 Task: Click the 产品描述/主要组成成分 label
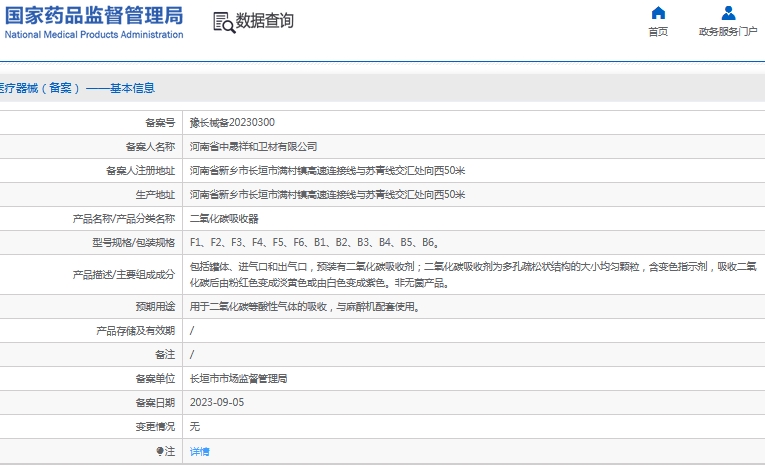tap(124, 274)
